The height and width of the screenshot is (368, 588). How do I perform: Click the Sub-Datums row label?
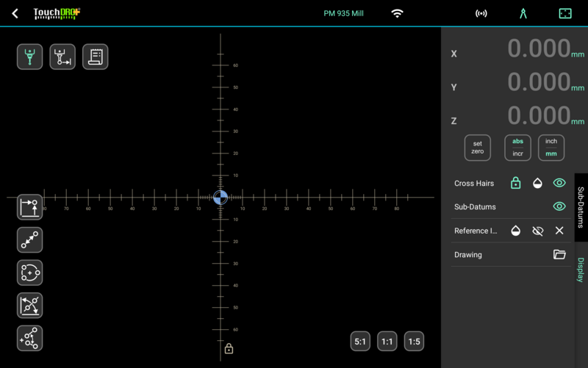(x=475, y=207)
